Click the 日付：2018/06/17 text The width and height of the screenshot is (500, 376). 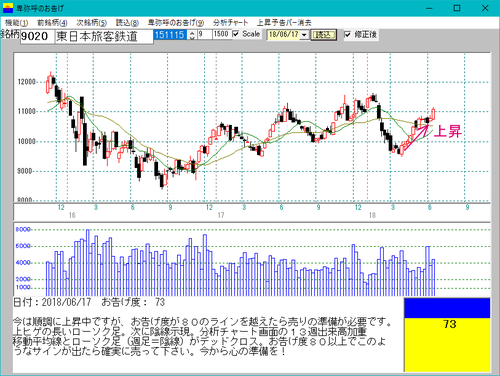click(x=52, y=302)
